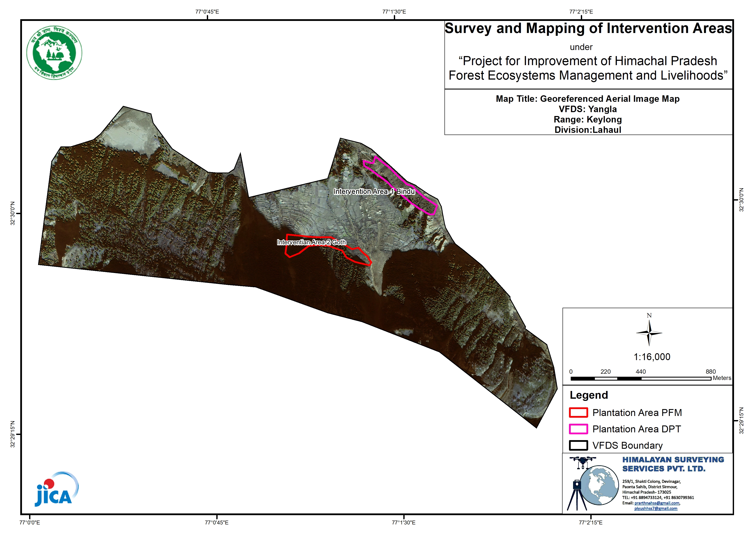Open the piyushhss7@gmail.com email link
756x535 pixels.
pyautogui.click(x=656, y=508)
